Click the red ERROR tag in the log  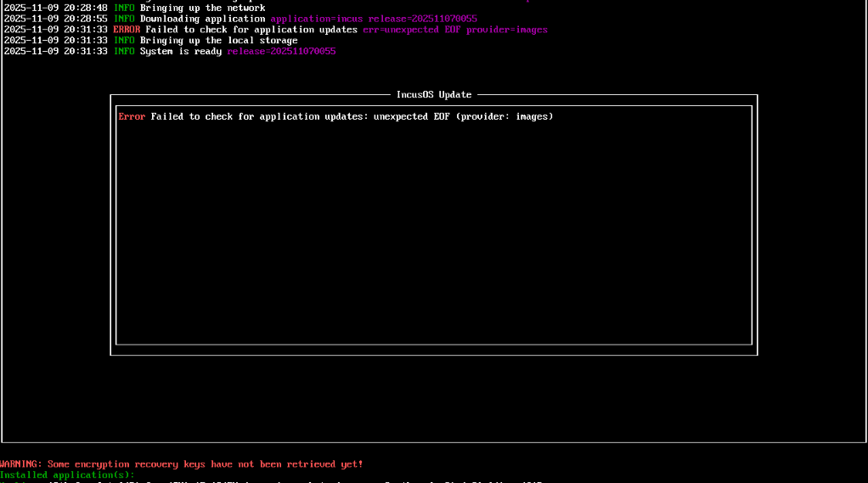[127, 30]
